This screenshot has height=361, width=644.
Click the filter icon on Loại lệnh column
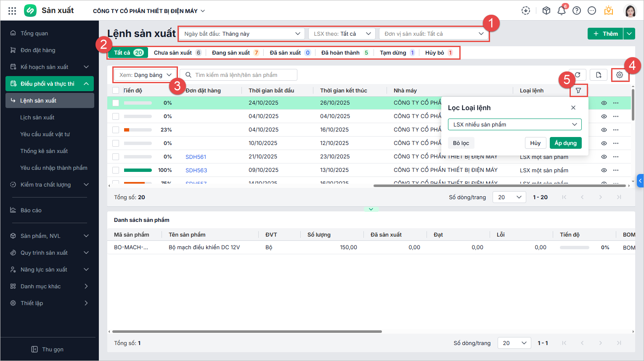click(x=578, y=90)
